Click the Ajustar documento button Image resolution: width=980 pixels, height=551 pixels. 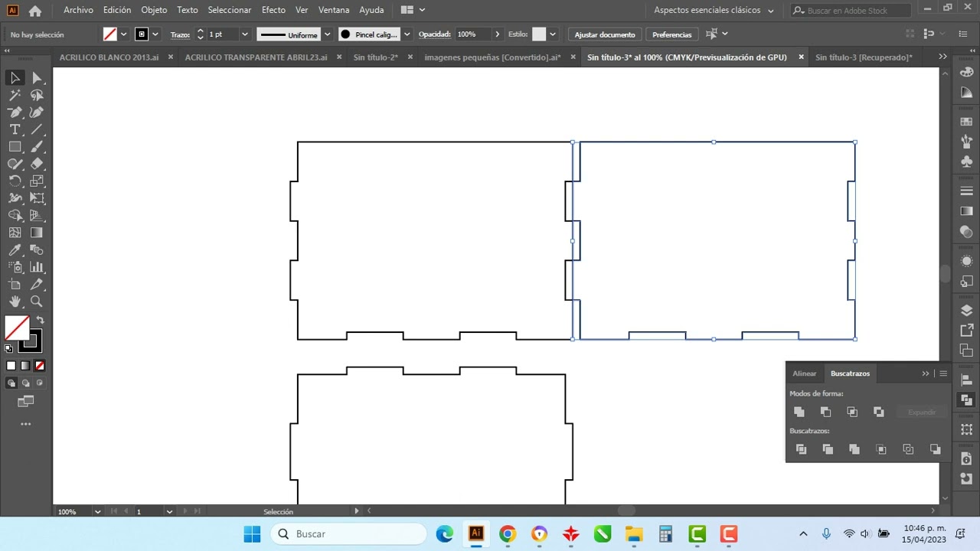point(605,34)
